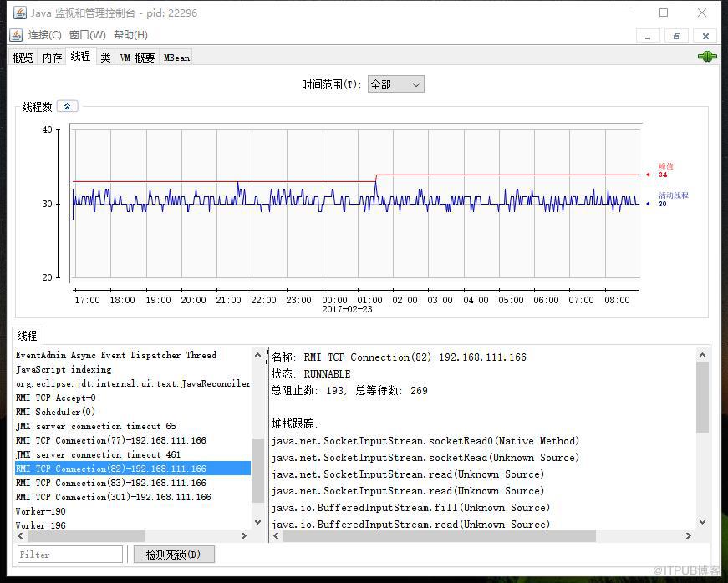Screen dimensions: 728x583
Task: Minimize the inner connection window
Action: click(x=648, y=36)
